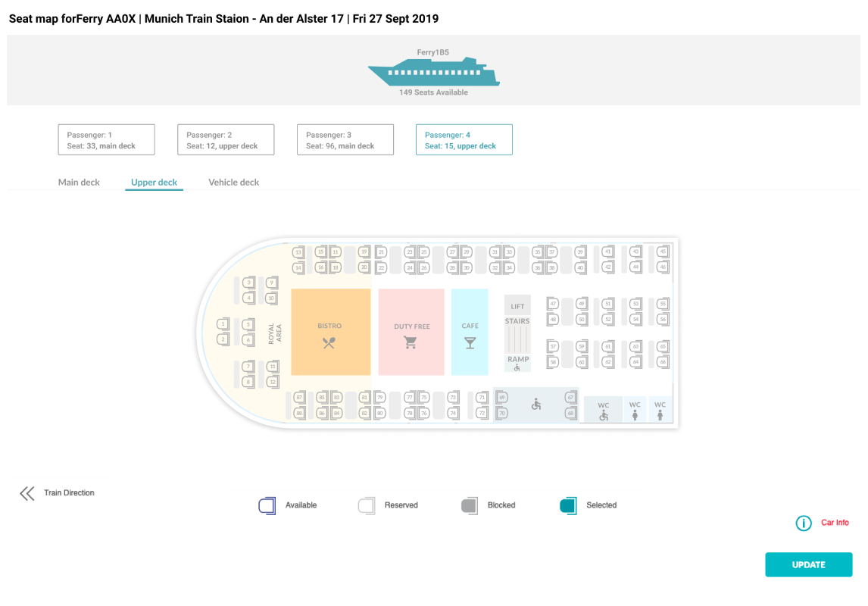Click the Car Info circle icon

pos(803,523)
